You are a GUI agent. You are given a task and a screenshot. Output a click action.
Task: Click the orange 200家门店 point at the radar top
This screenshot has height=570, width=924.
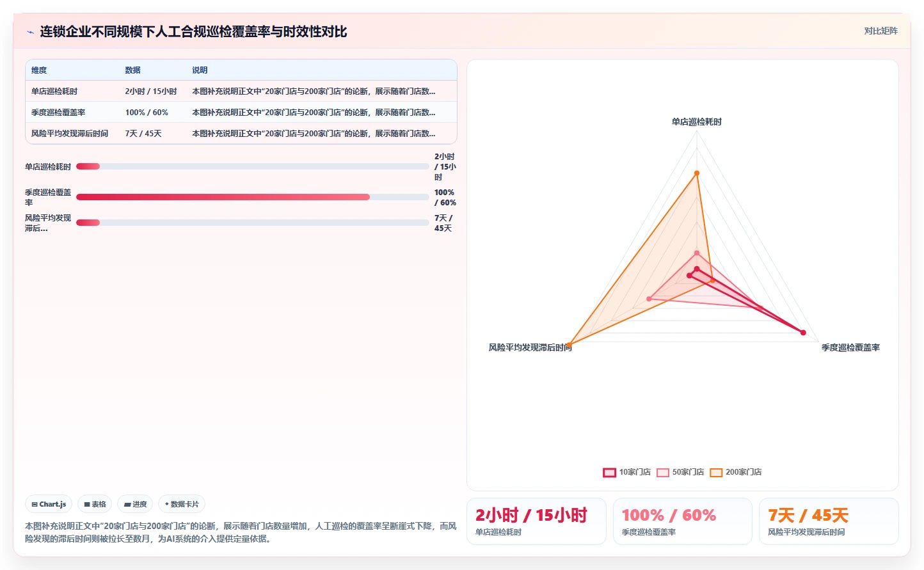pyautogui.click(x=697, y=173)
